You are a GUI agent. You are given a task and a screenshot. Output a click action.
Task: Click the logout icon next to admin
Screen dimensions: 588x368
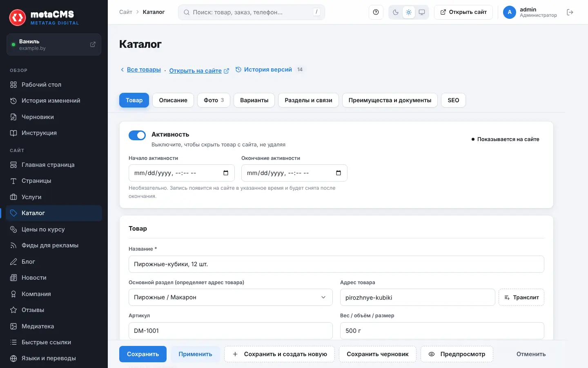coord(570,12)
